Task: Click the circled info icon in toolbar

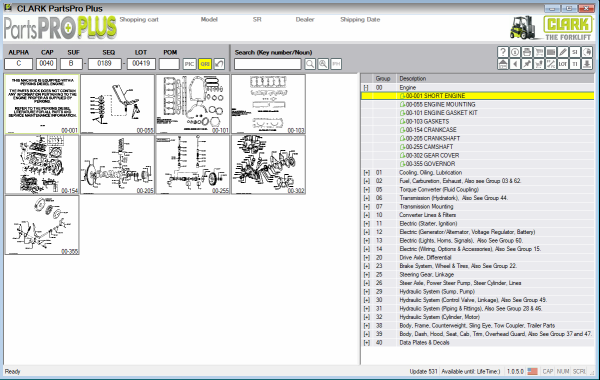Action: pyautogui.click(x=515, y=52)
